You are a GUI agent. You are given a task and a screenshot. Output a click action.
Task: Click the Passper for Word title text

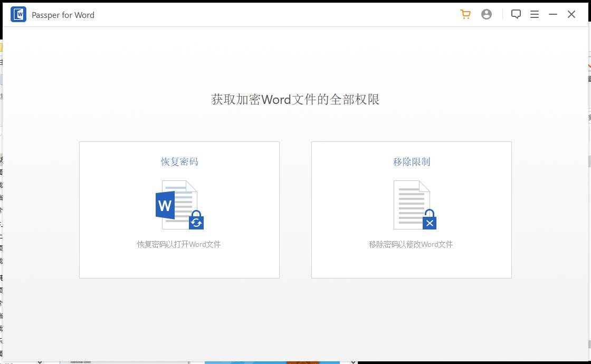(x=63, y=15)
